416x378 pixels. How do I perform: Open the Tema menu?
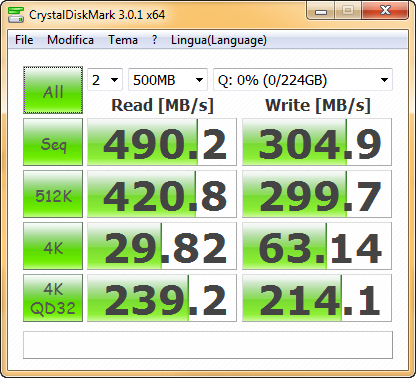point(123,40)
